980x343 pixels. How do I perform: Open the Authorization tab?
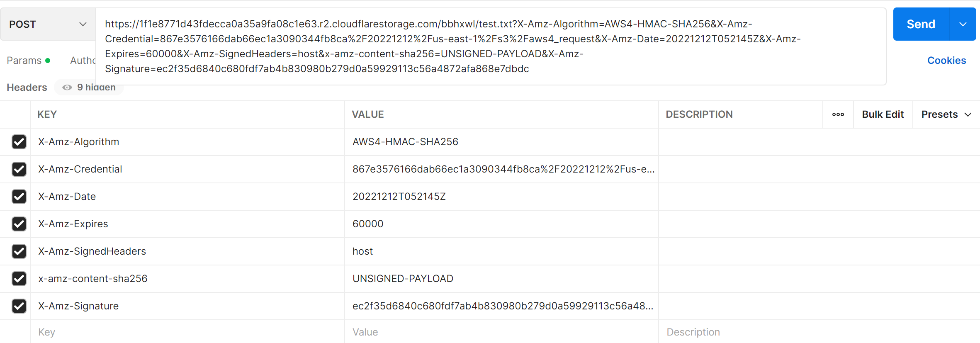pos(84,60)
